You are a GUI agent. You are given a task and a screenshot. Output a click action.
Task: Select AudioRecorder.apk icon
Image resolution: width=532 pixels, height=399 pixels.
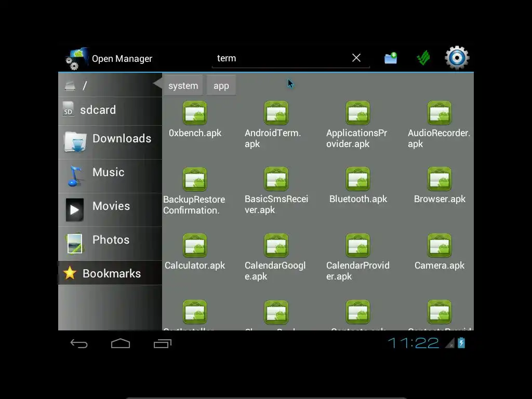coord(440,113)
